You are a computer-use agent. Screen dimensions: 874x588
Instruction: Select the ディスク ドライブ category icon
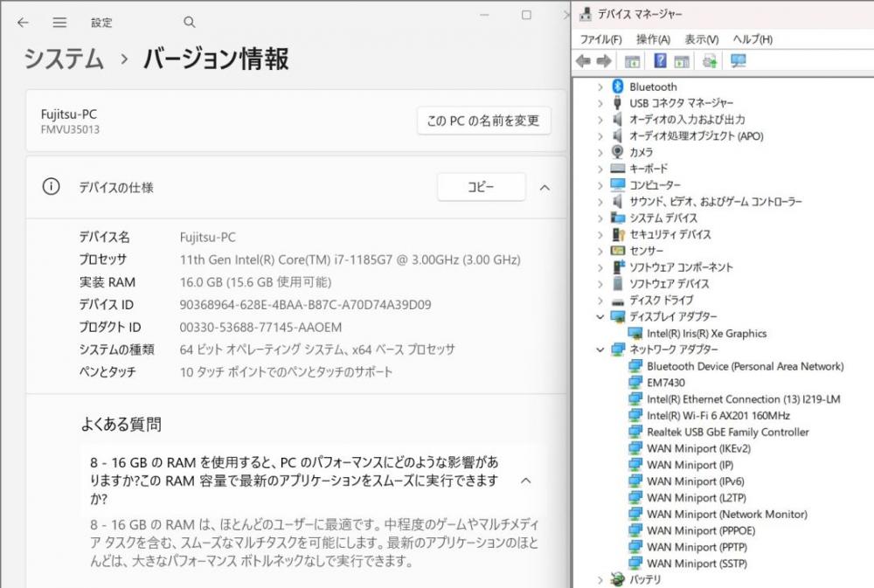pyautogui.click(x=618, y=301)
